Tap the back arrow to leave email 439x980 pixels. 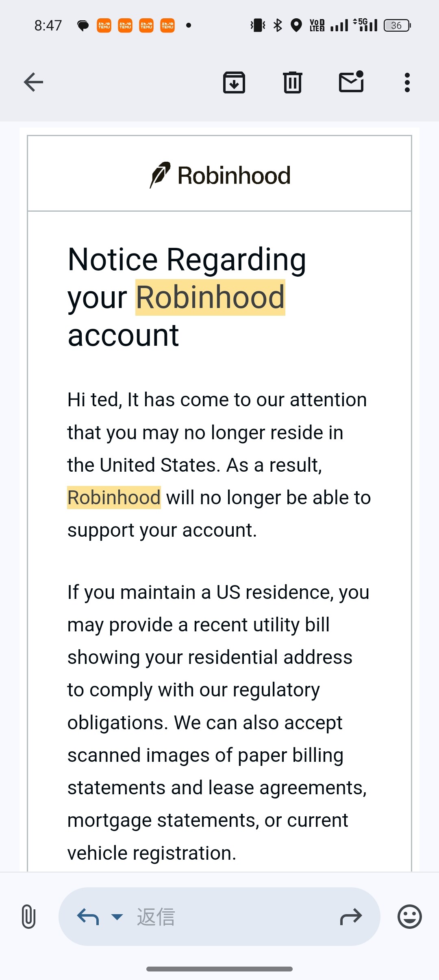click(33, 82)
